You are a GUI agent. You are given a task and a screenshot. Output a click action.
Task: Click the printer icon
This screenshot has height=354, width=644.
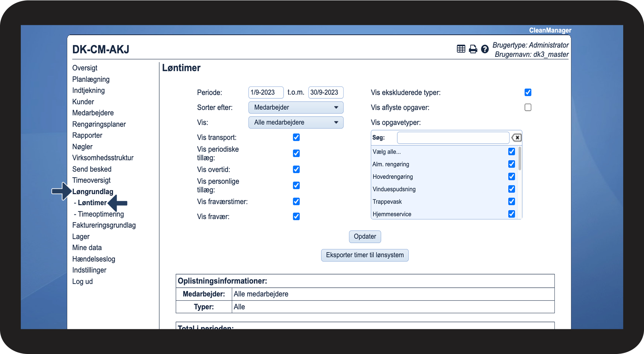coord(473,49)
